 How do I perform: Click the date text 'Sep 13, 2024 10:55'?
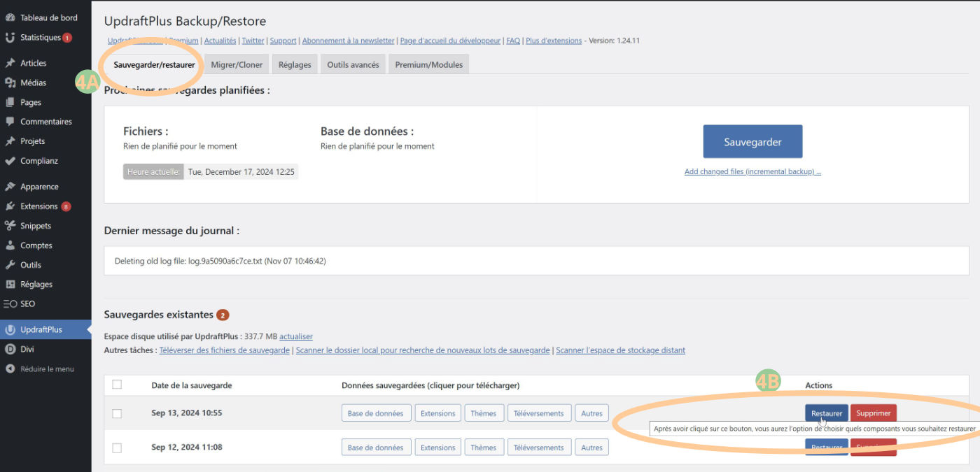point(187,413)
